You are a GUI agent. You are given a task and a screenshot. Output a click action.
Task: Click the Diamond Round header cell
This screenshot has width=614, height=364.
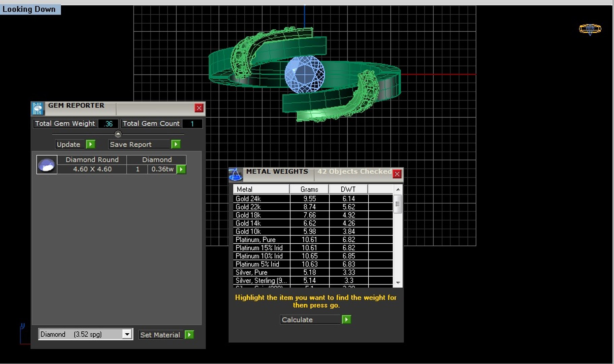(x=92, y=160)
